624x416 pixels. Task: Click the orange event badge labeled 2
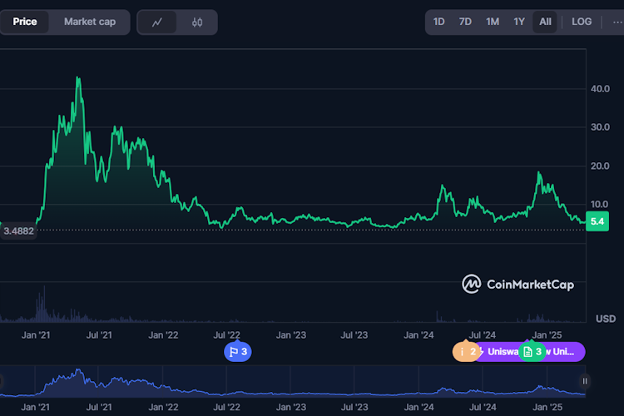point(466,351)
